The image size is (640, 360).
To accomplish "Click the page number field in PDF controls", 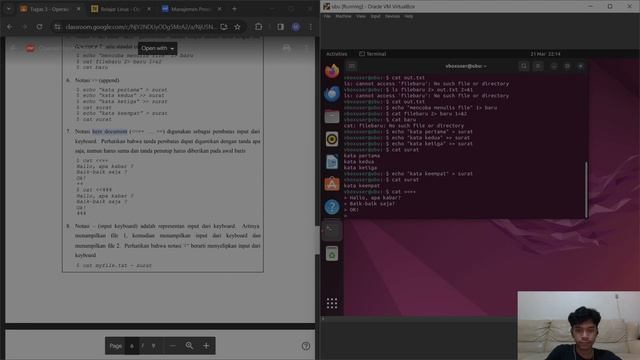I will click(132, 346).
